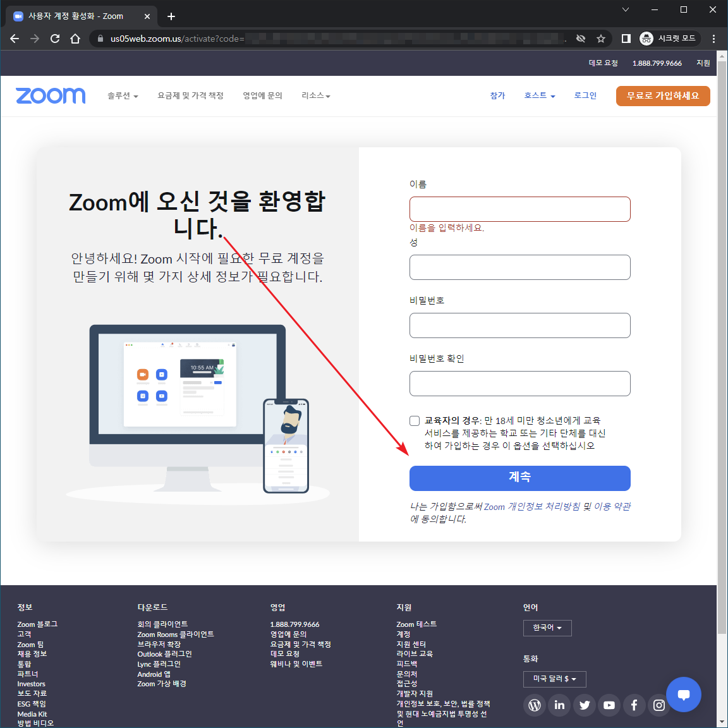Click 데모 요청 in the top bar
Screen dimensions: 728x728
click(x=603, y=63)
